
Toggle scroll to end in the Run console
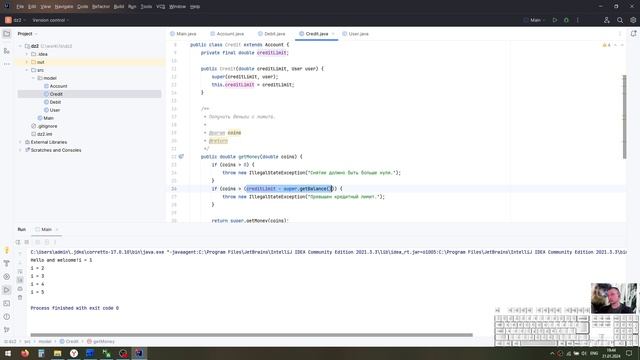coord(20,280)
